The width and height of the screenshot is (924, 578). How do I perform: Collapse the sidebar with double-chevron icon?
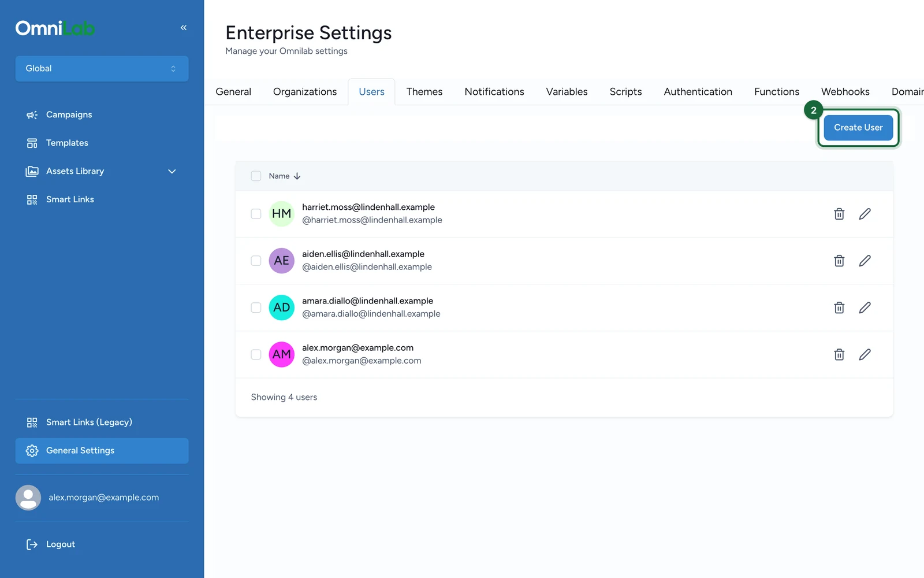tap(184, 28)
